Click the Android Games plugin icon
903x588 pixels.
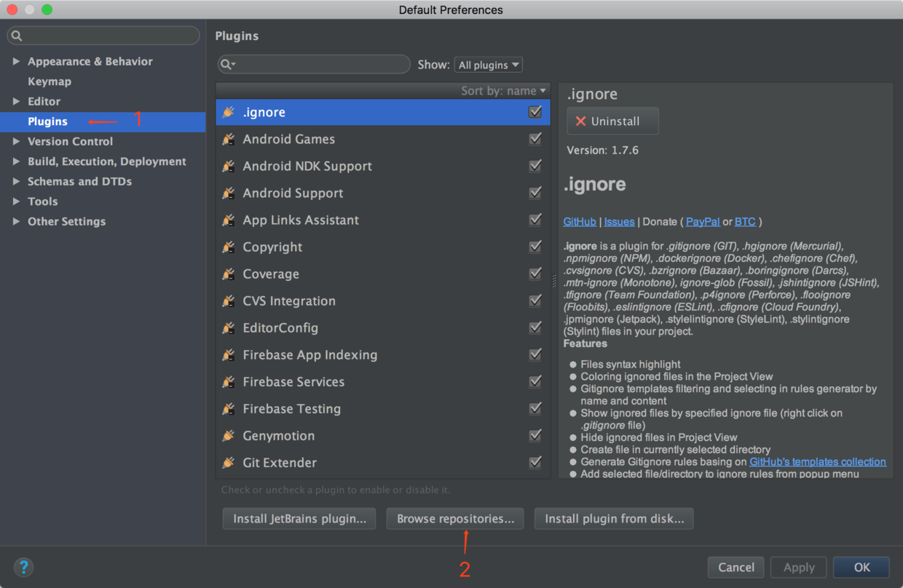point(229,139)
